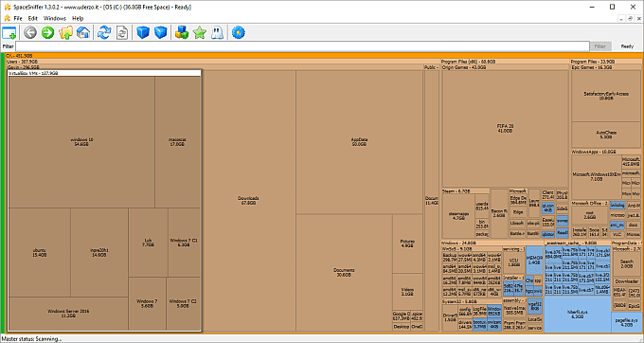The width and height of the screenshot is (644, 343).
Task: Select the System32 header
Action: [x=472, y=301]
